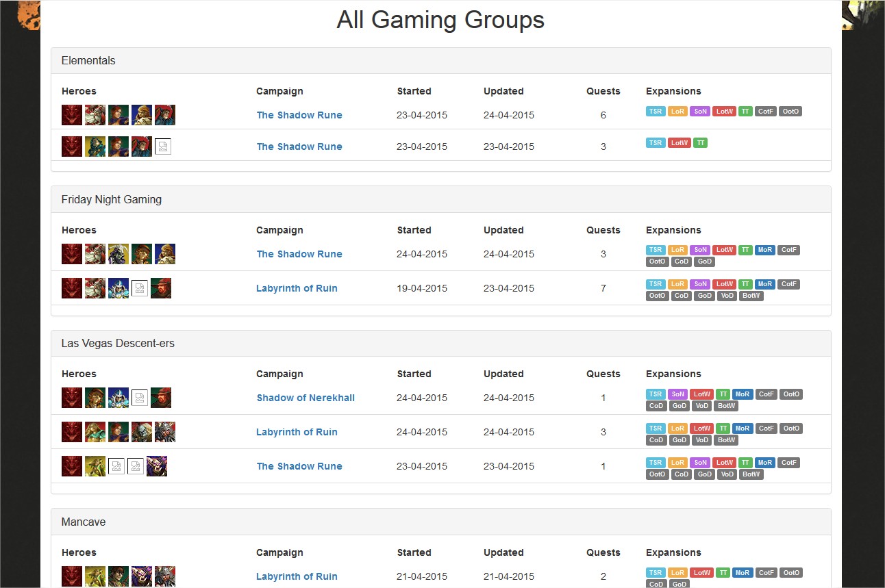Image resolution: width=885 pixels, height=588 pixels.
Task: Click red dragon overlord portrait in Elementals first row
Action: click(x=72, y=115)
